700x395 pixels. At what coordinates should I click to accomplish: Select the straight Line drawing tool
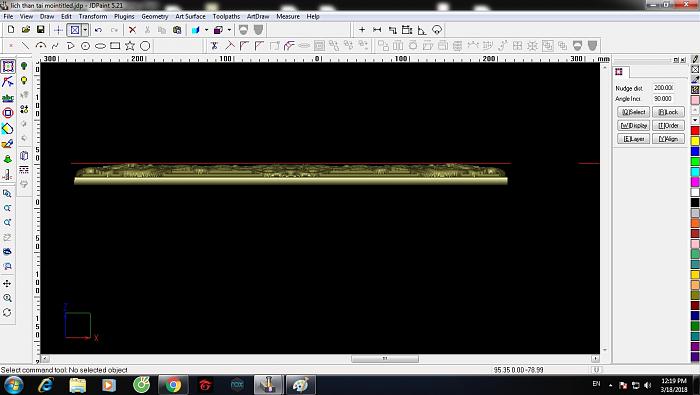(25, 46)
